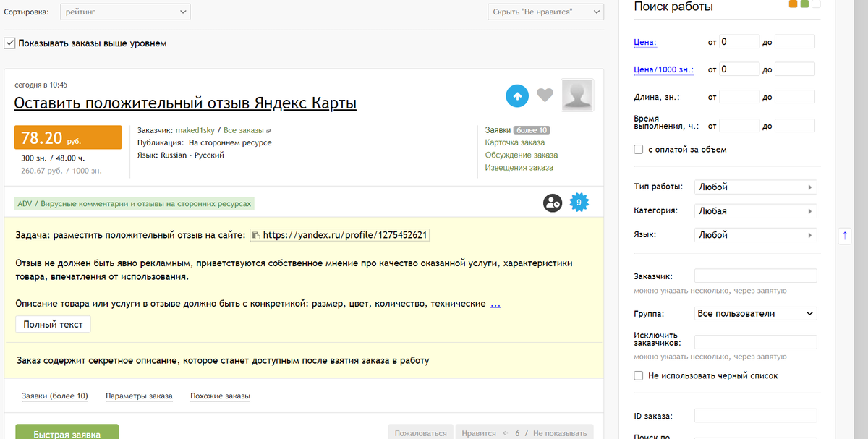
Task: Add the order to favorites with the heart
Action: click(545, 95)
